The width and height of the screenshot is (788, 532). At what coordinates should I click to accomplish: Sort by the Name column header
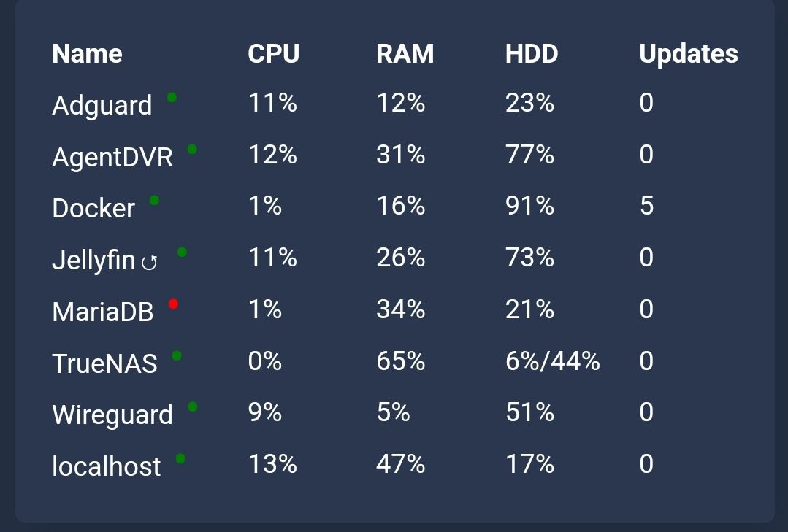pyautogui.click(x=87, y=54)
